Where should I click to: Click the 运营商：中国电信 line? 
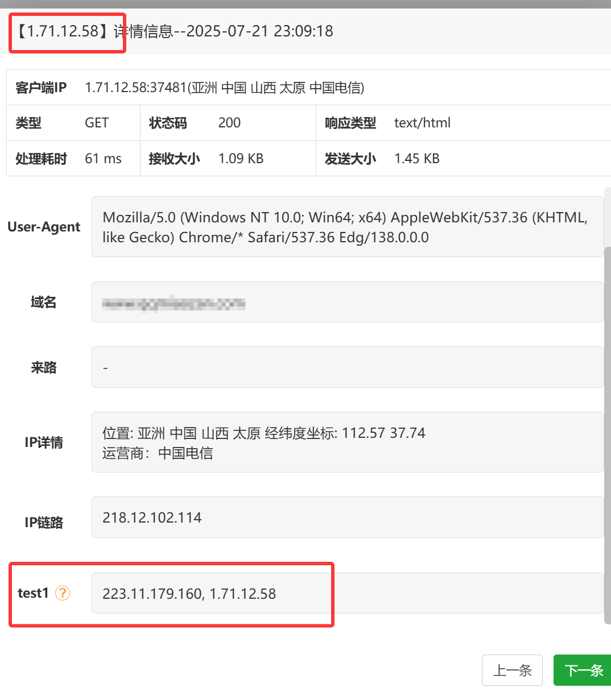[x=158, y=453]
